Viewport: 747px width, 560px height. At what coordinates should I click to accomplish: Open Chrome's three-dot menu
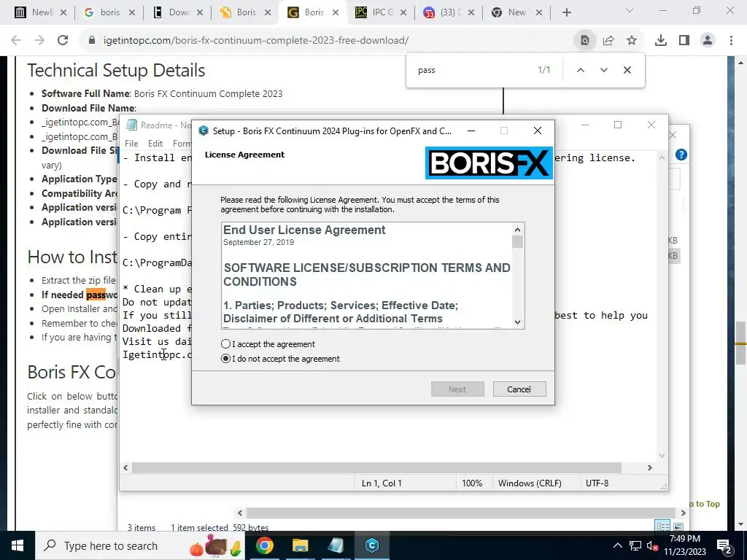[x=731, y=41]
